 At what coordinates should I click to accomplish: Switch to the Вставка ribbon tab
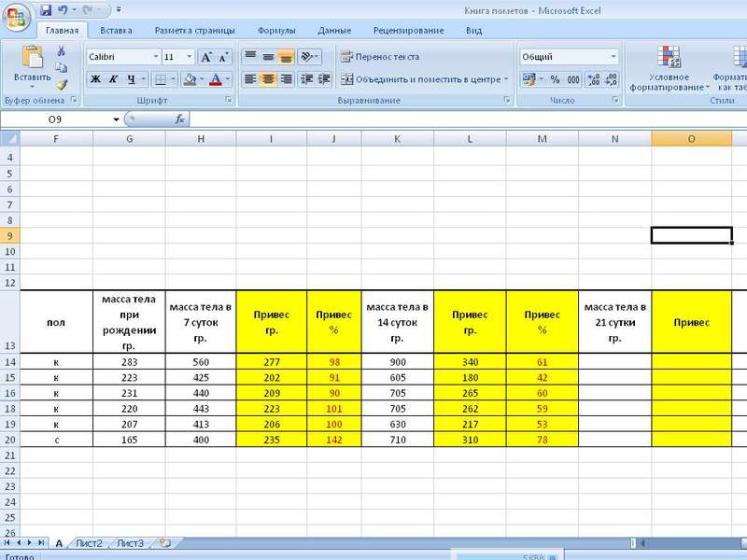(x=116, y=31)
